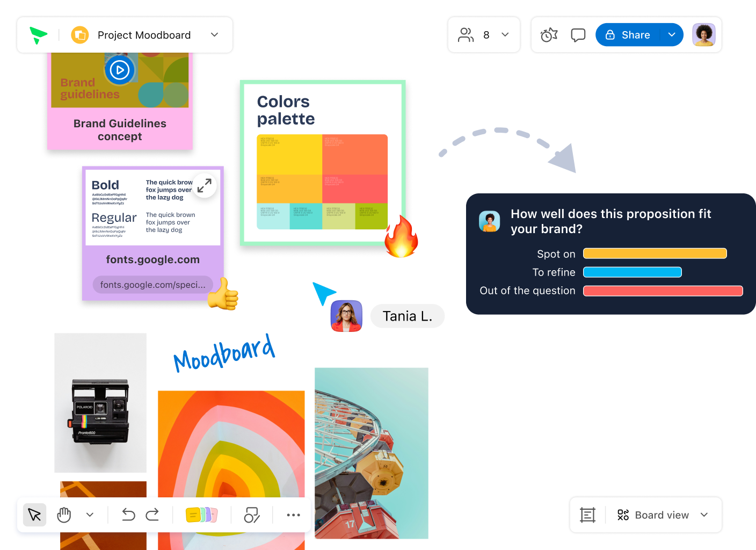Select the Colors palette heading
Image resolution: width=756 pixels, height=550 pixels.
click(286, 110)
